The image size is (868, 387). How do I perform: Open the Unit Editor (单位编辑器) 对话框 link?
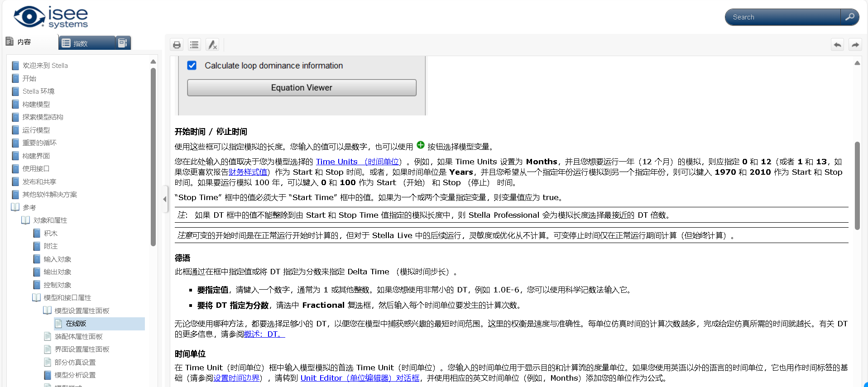coord(360,378)
